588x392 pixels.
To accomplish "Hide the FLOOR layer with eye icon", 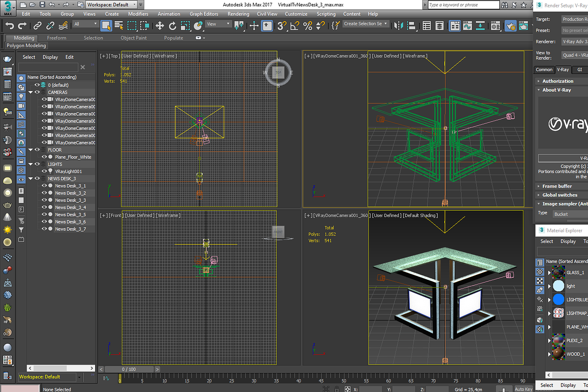I will (37, 149).
